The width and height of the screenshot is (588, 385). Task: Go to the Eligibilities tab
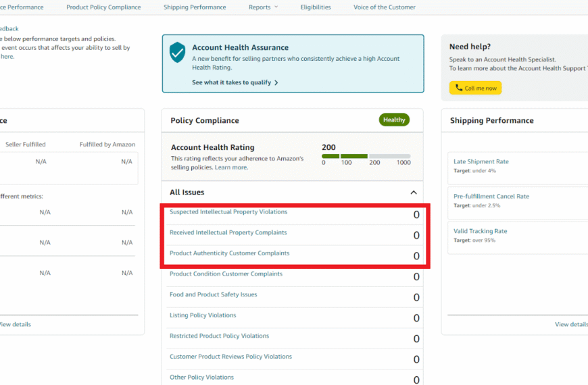click(x=316, y=7)
